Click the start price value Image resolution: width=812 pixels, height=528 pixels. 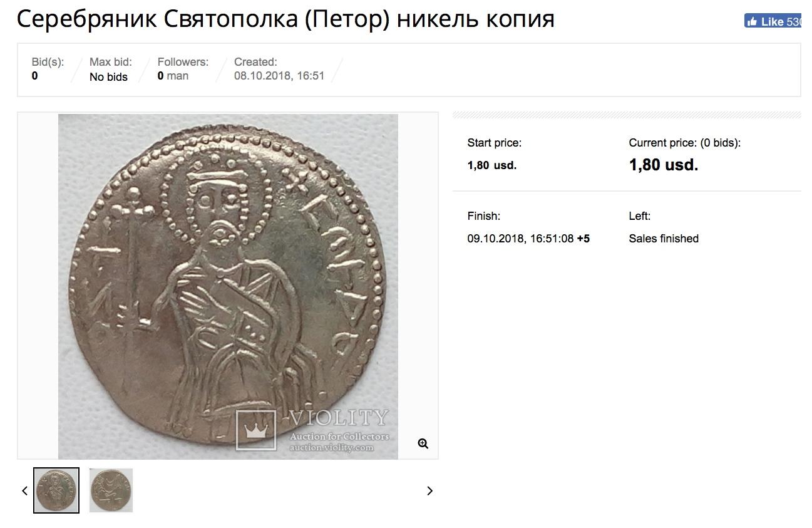(492, 165)
